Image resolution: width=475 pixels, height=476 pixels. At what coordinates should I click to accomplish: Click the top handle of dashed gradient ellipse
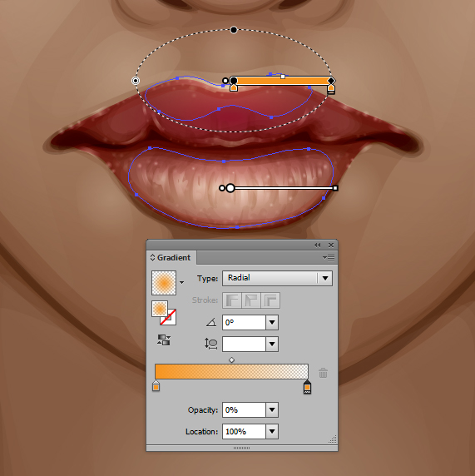(x=234, y=30)
